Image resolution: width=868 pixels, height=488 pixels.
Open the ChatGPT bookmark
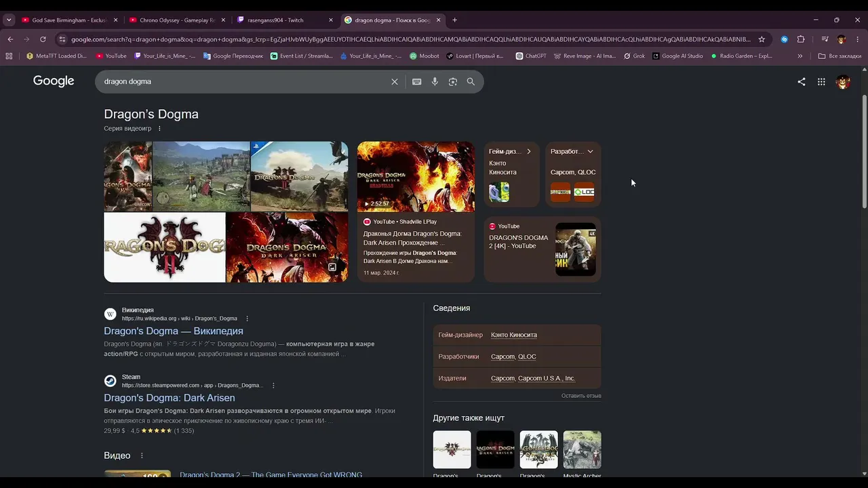click(x=531, y=56)
